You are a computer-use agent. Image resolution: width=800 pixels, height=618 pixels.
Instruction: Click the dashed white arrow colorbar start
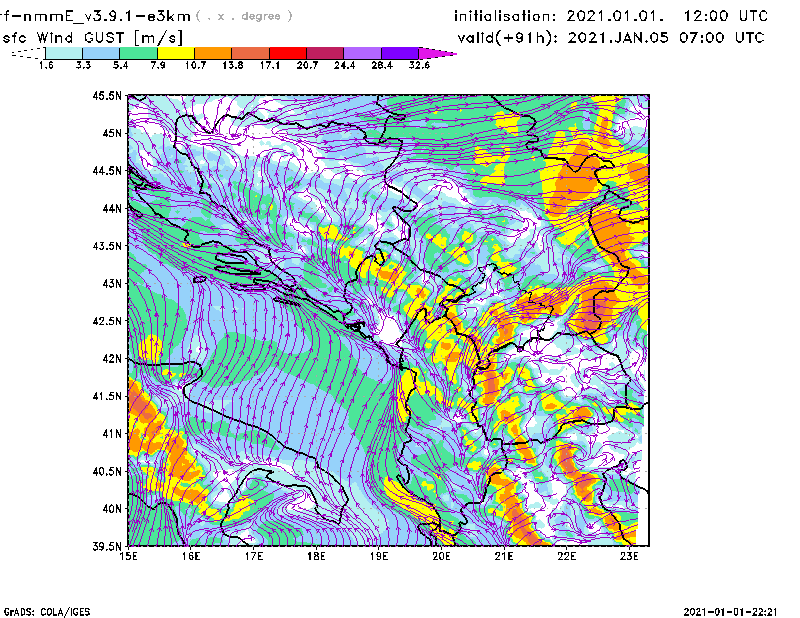tap(28, 53)
